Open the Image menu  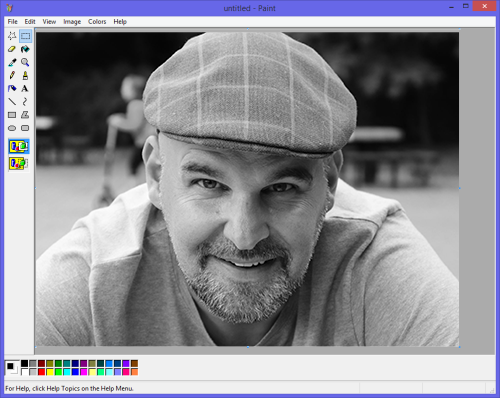point(72,22)
